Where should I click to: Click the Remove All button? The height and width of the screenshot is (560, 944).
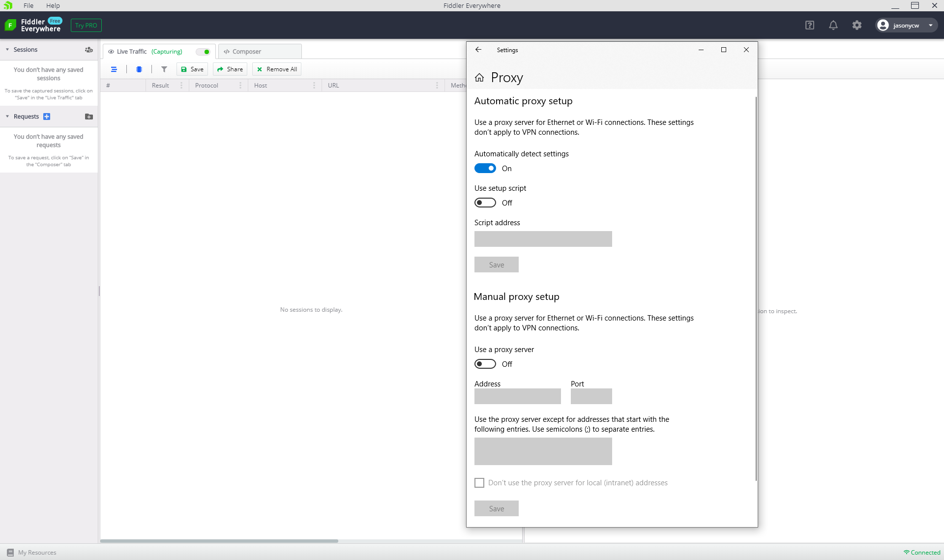click(x=277, y=69)
